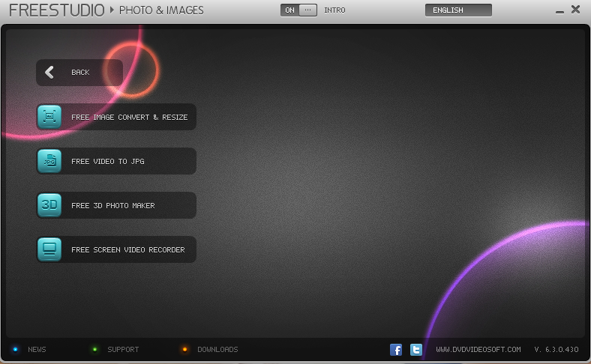The image size is (591, 364).
Task: Minimize the Free Studio window
Action: tap(559, 11)
